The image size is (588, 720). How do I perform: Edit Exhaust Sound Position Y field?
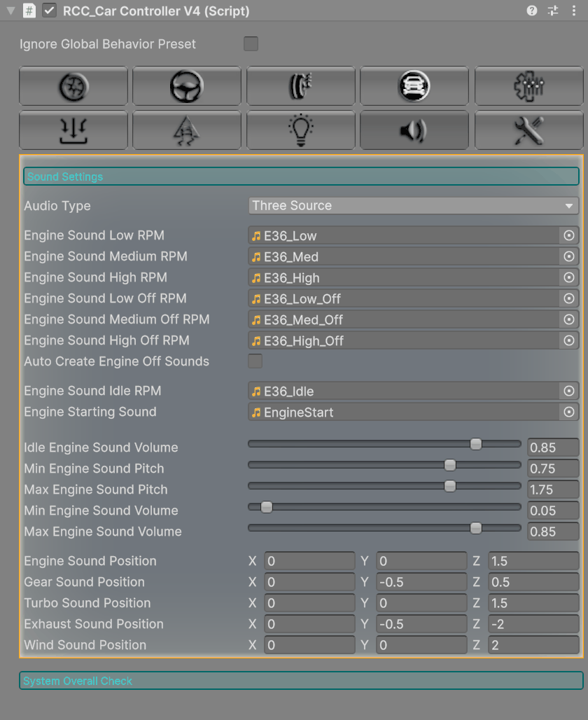click(421, 624)
